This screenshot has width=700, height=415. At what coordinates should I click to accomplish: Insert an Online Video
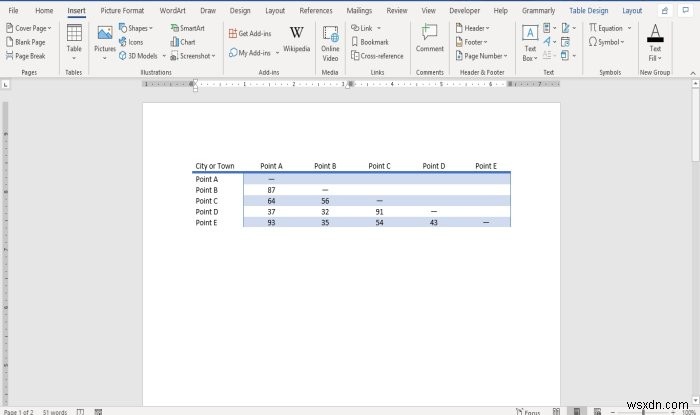[330, 42]
